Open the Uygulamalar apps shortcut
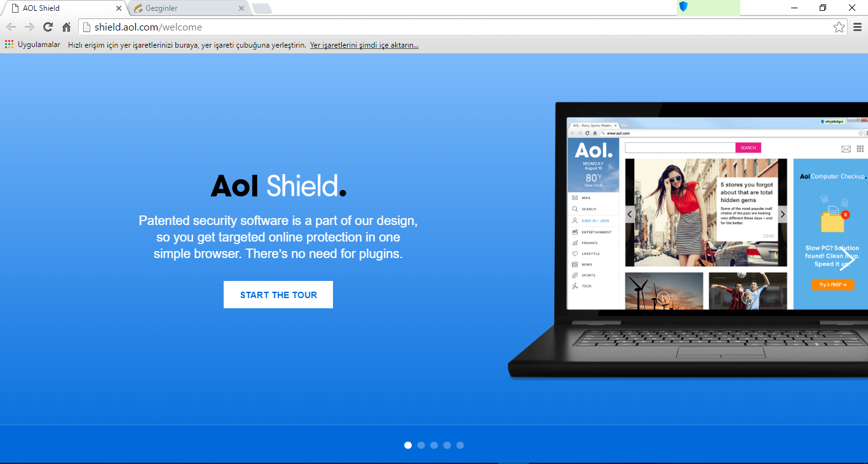This screenshot has width=868, height=464. tap(32, 44)
